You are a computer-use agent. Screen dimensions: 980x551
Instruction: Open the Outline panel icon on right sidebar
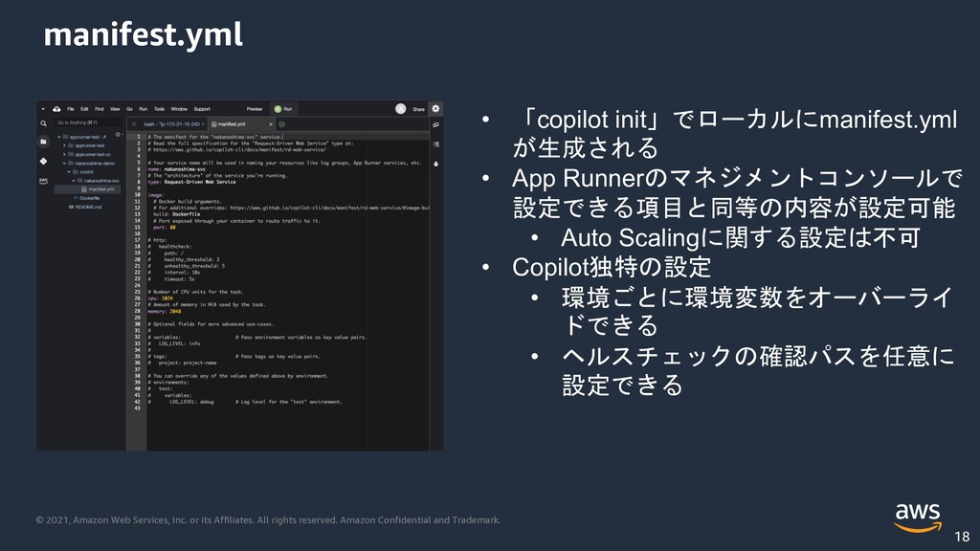click(436, 144)
